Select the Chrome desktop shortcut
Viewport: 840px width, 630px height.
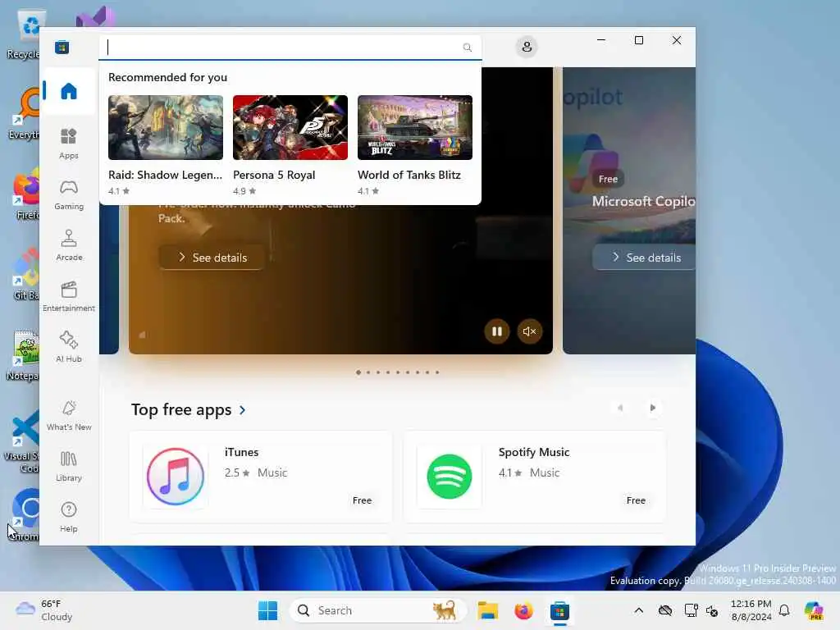25,515
